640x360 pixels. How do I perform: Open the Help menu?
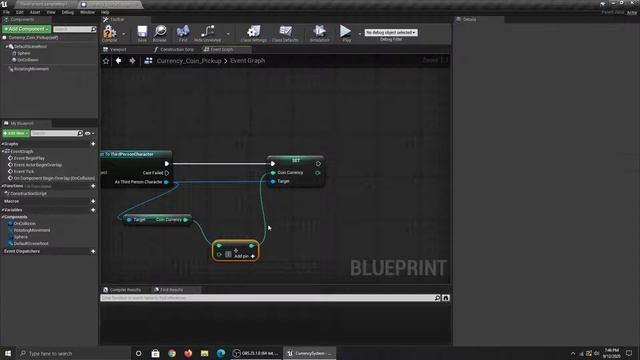click(x=105, y=12)
